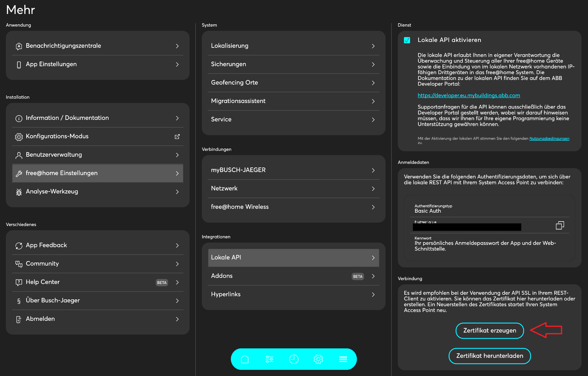Copy the username with the copy icon
This screenshot has width=588, height=376.
[x=560, y=225]
